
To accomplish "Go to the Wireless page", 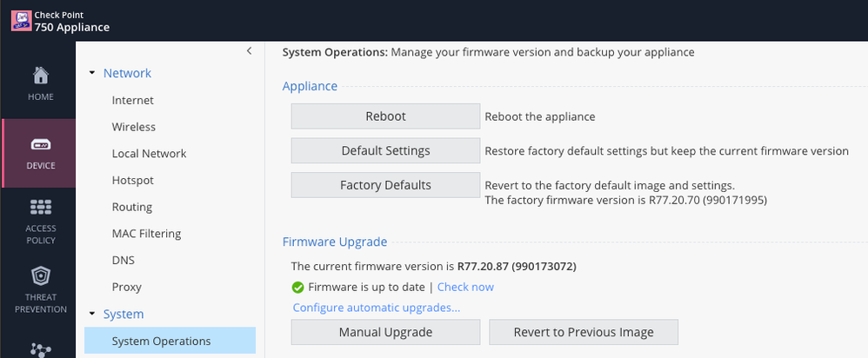I will point(133,127).
